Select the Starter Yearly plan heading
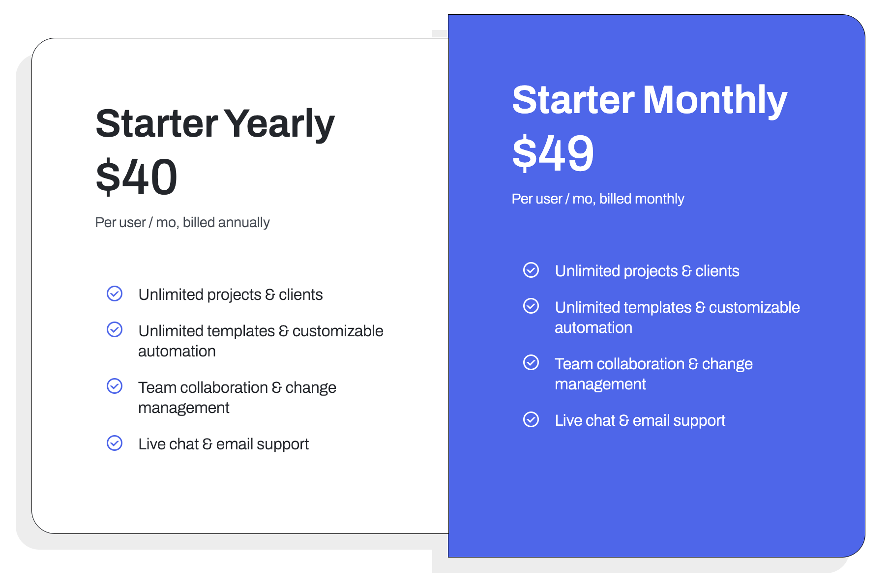Viewport: 890px width, 588px height. point(215,123)
